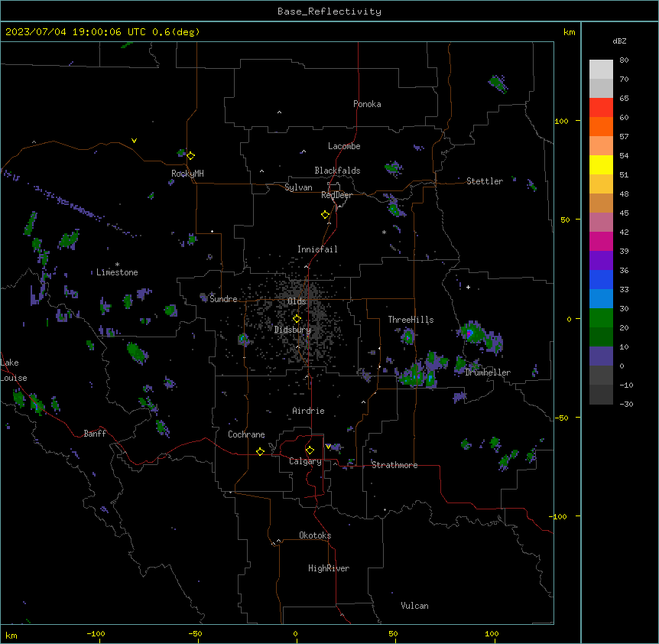659x644 pixels.
Task: Click the Okotoks label
Action: (x=315, y=535)
